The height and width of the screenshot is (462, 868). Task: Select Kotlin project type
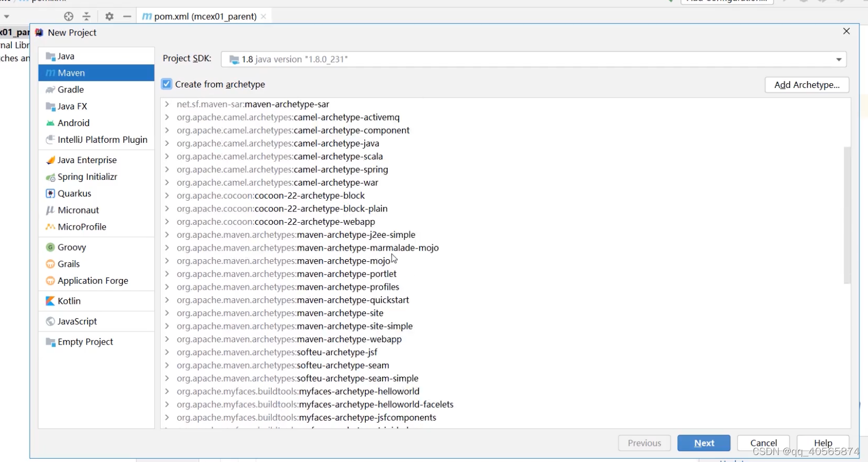click(x=96, y=301)
